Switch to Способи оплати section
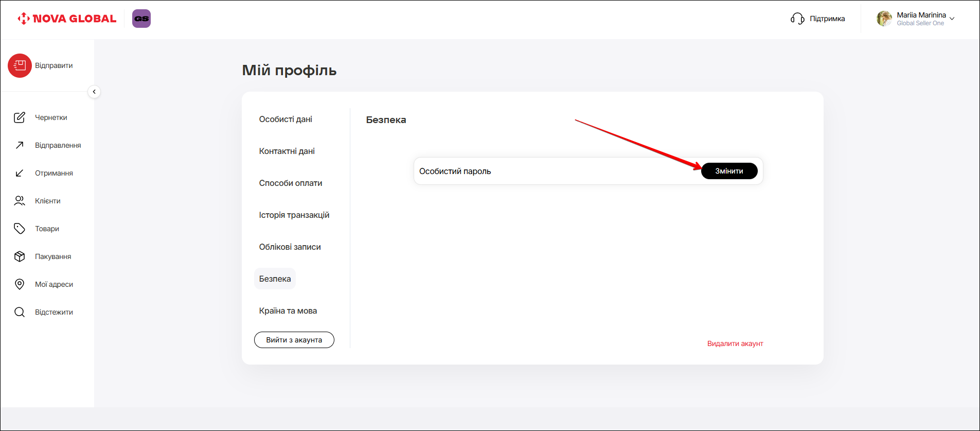The height and width of the screenshot is (431, 980). tap(291, 183)
